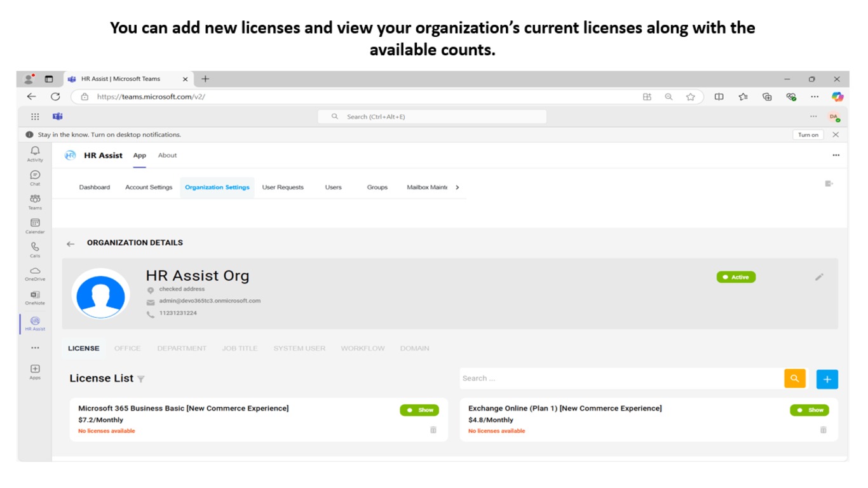Click the orange license search button
The height and width of the screenshot is (488, 868).
coord(794,378)
